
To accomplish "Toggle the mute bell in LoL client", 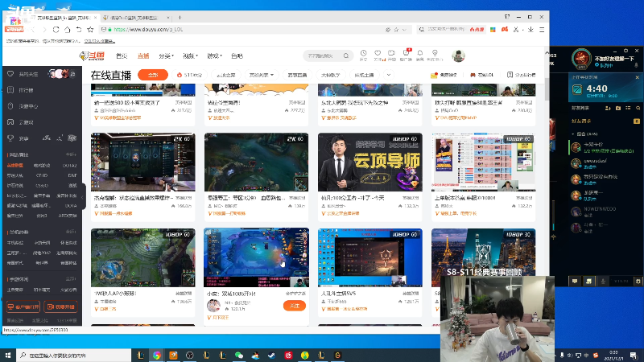I will tap(636, 65).
